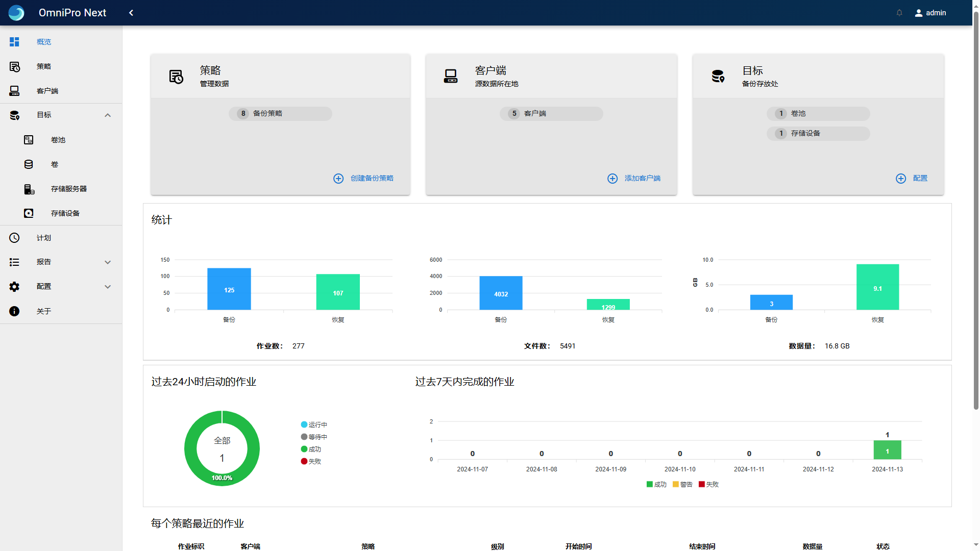Viewport: 980px width, 551px height.
Task: Click the OmniPro Next logo icon
Action: coord(16,13)
